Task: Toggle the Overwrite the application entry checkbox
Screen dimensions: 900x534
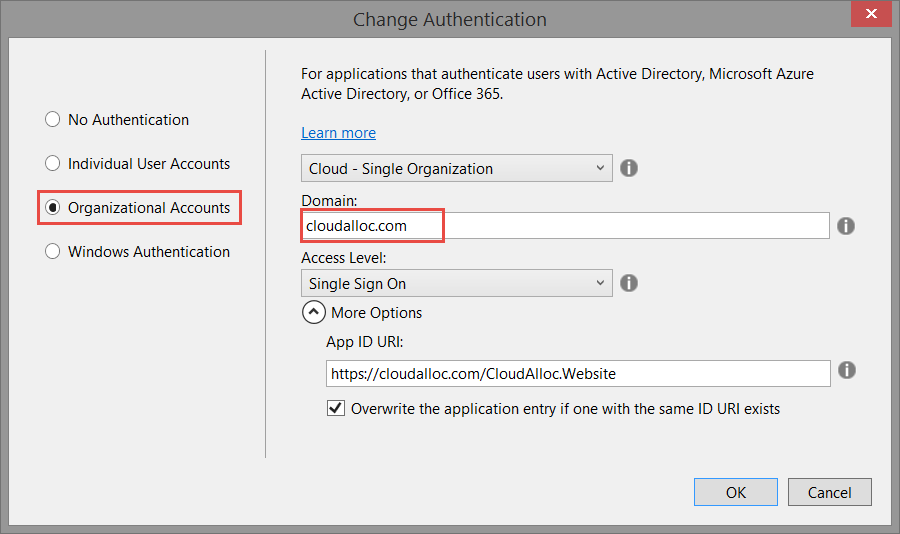Action: click(336, 408)
